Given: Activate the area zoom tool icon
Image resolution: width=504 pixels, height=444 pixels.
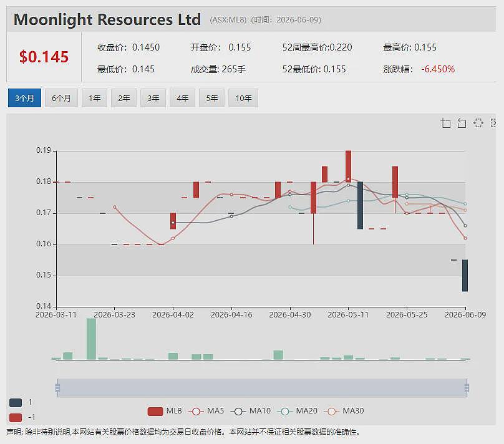Looking at the screenshot, I should pos(445,123).
